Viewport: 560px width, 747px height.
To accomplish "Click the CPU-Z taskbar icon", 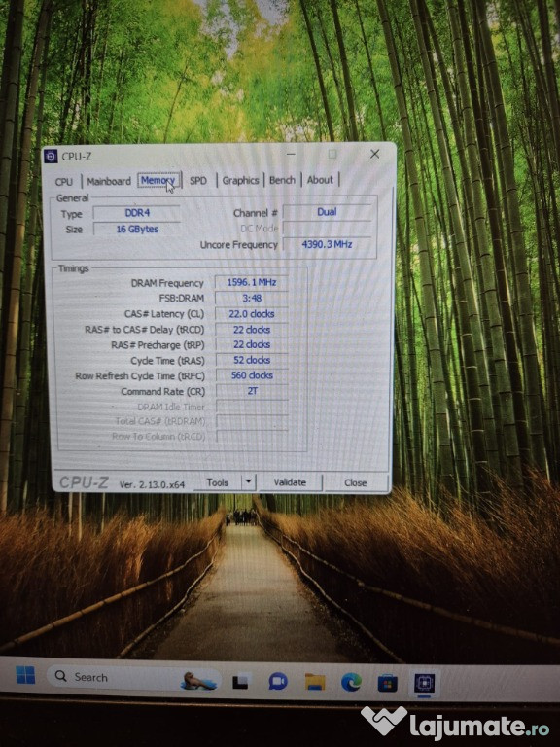I will pos(424,684).
